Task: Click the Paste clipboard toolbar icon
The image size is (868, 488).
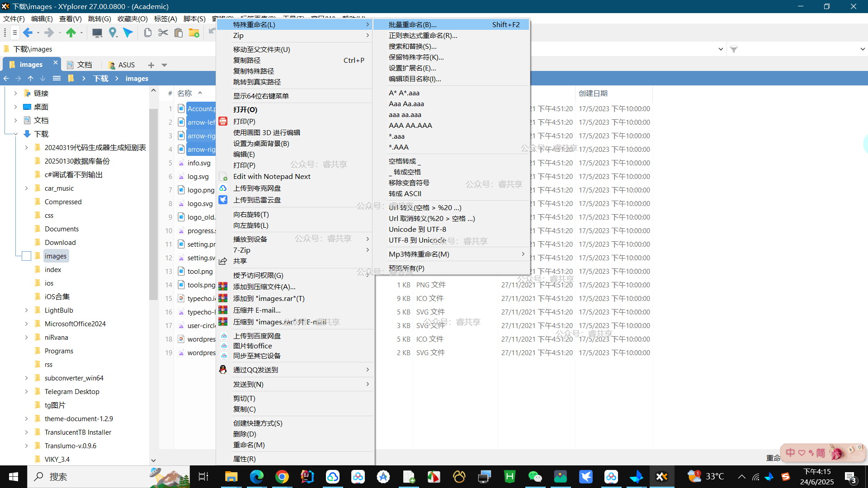Action: coord(179,33)
